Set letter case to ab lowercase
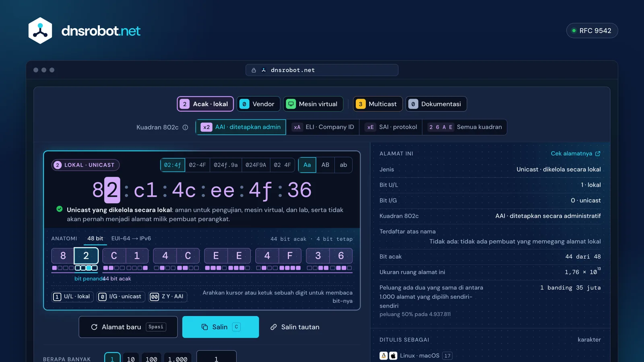This screenshot has width=644, height=362. 343,165
